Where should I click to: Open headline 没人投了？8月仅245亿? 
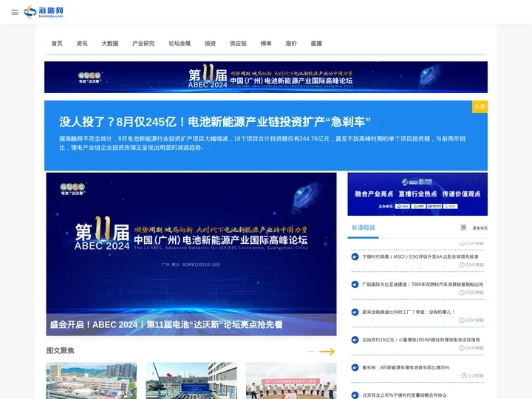point(215,121)
